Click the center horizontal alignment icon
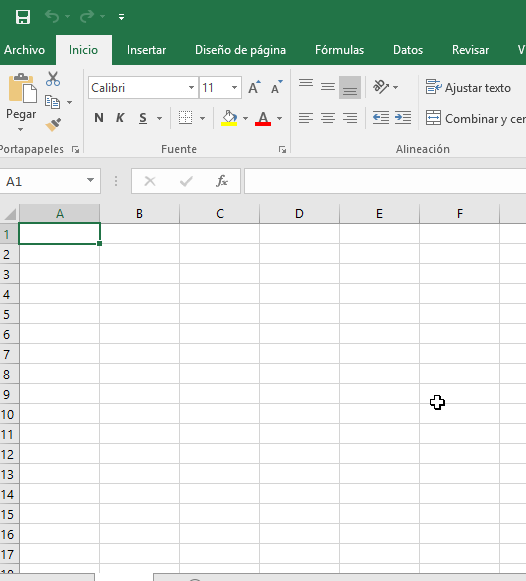The height and width of the screenshot is (581, 526). 328,118
